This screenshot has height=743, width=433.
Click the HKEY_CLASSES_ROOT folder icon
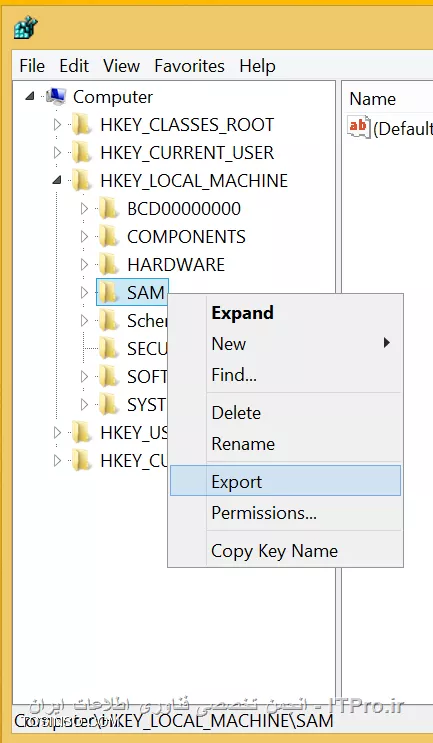point(81,125)
